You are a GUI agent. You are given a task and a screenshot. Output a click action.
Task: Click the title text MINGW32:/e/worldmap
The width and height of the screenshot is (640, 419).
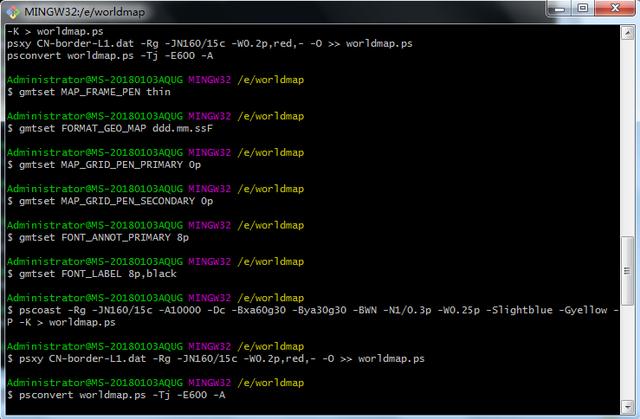[x=84, y=12]
